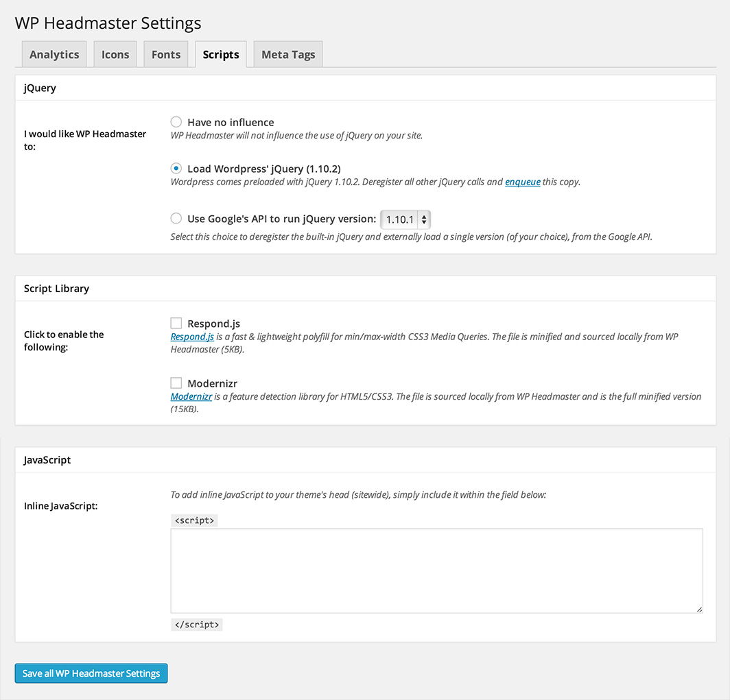
Task: Switch to the Icons tab
Action: pyautogui.click(x=115, y=55)
